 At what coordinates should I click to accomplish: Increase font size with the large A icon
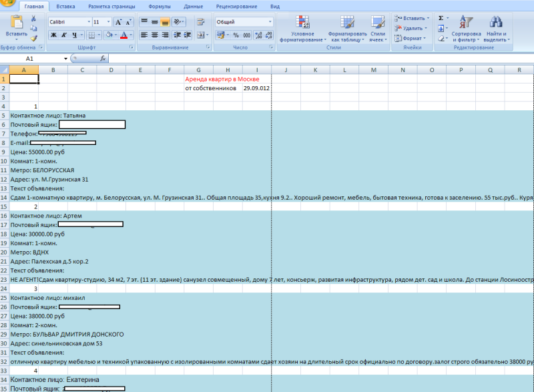tap(118, 22)
